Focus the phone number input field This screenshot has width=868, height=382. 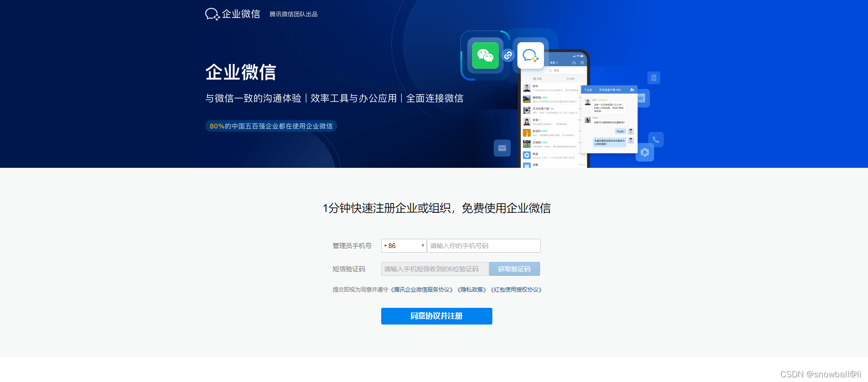(x=484, y=246)
